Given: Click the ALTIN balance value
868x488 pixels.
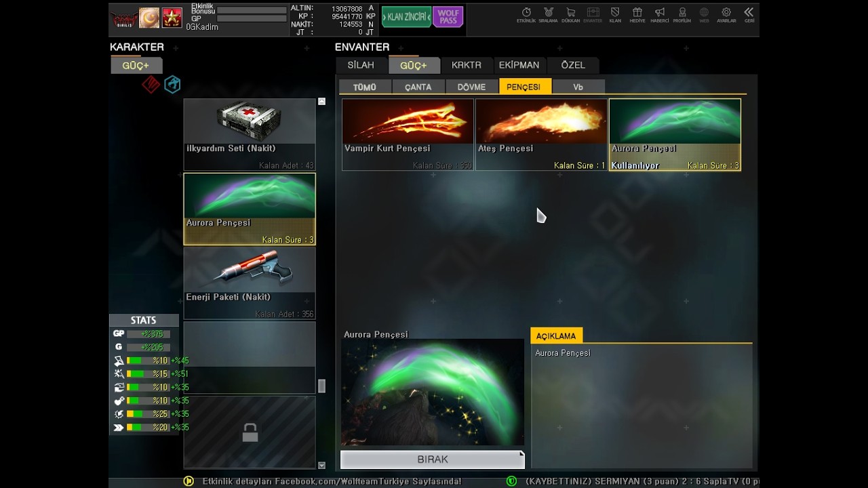Looking at the screenshot, I should 347,8.
